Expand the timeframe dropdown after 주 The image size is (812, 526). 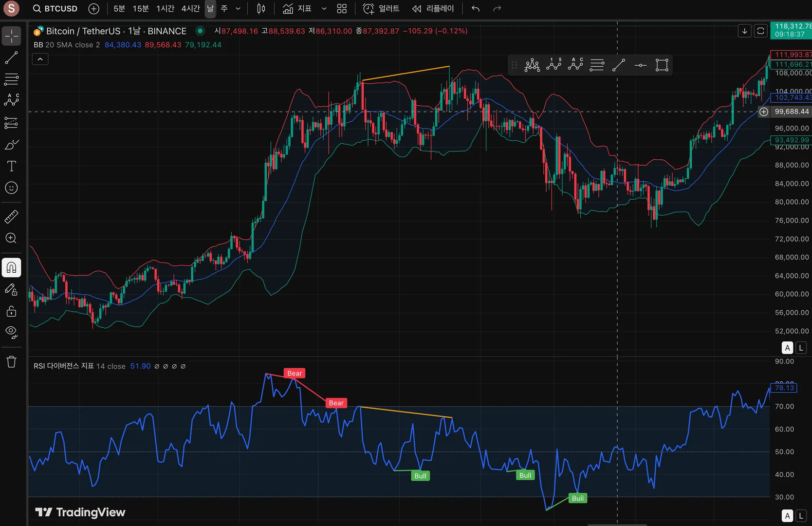tap(238, 9)
